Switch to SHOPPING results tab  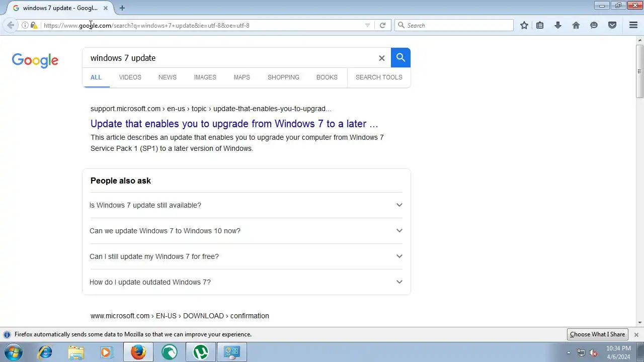283,77
